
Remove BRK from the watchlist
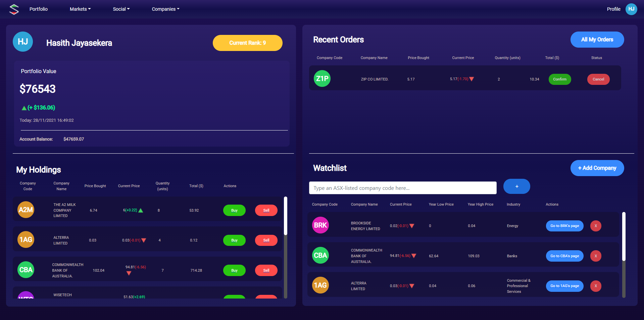point(596,226)
